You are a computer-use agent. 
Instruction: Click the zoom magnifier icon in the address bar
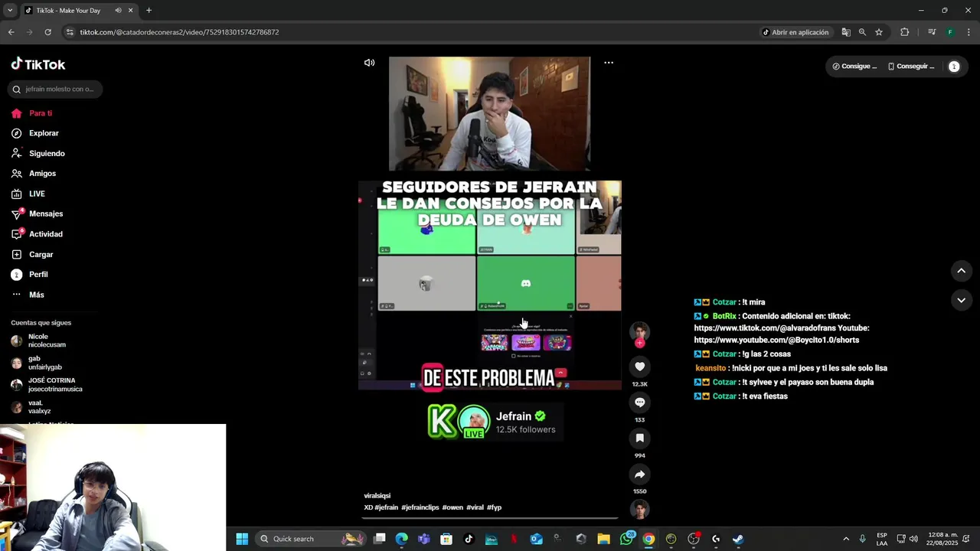(x=862, y=32)
